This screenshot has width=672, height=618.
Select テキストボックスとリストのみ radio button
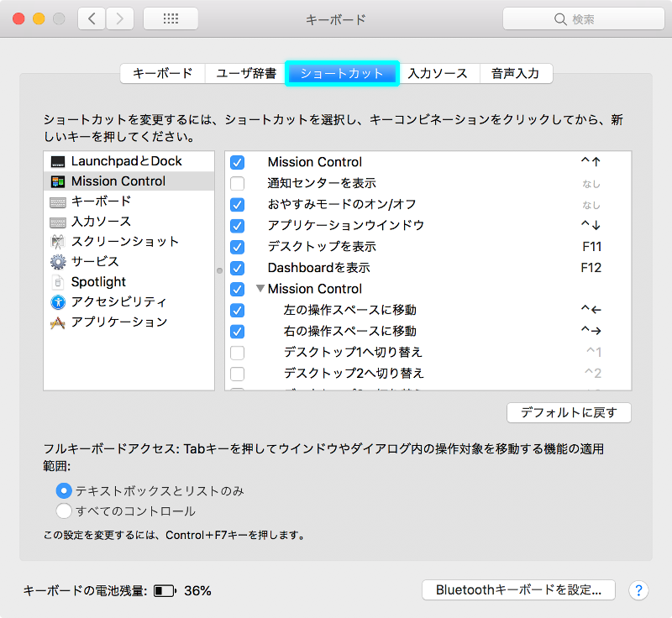tap(64, 491)
